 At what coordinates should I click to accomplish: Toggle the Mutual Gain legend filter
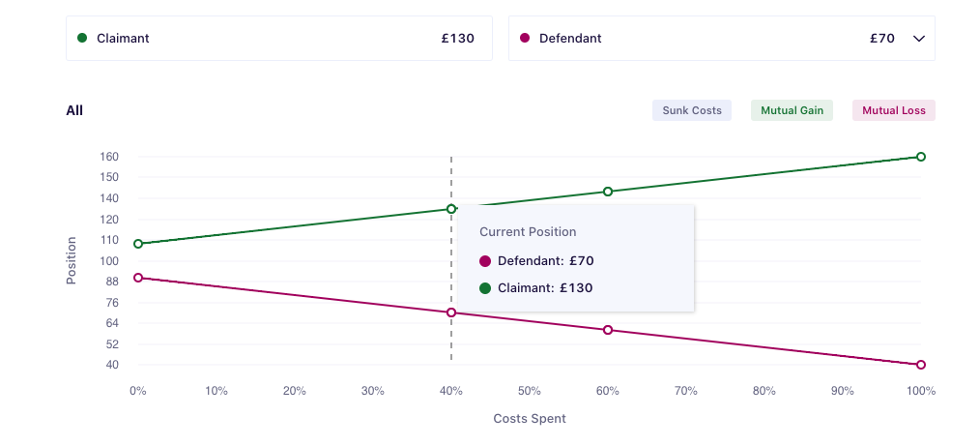(792, 110)
